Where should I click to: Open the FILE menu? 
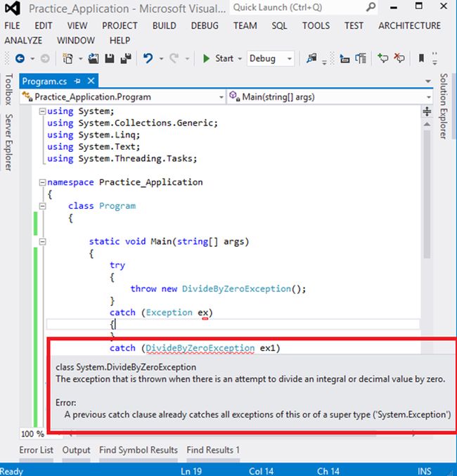coord(12,26)
